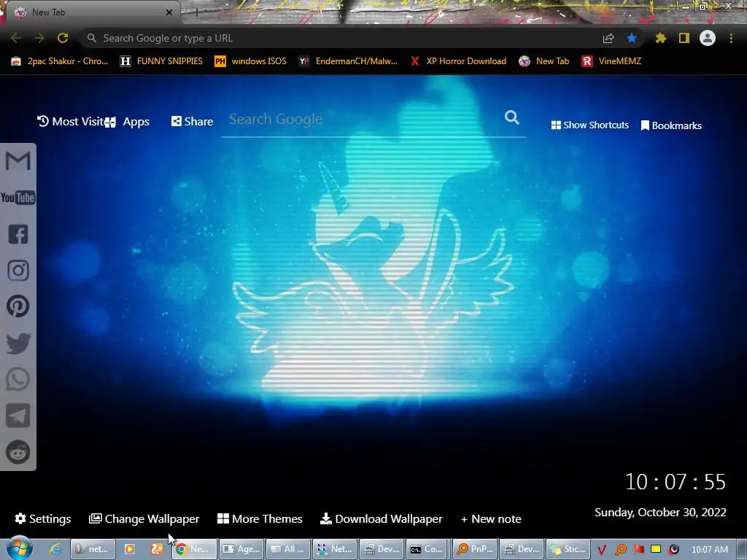747x560 pixels.
Task: Open the New Tab bookmark
Action: coord(544,61)
